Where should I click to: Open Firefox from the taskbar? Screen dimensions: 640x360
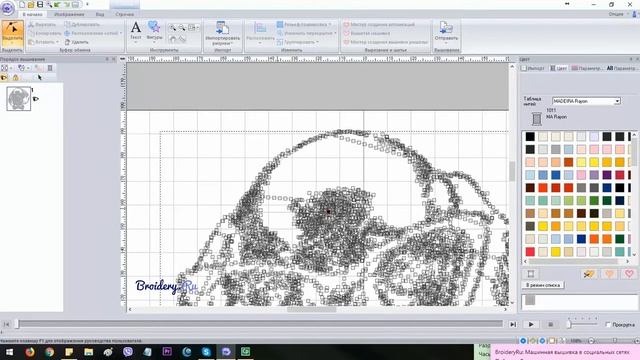30,352
